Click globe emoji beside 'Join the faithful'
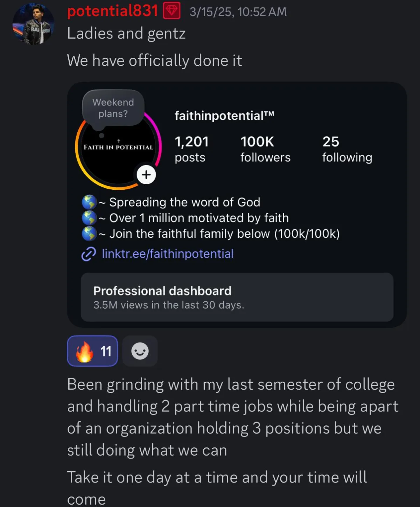 coord(89,234)
